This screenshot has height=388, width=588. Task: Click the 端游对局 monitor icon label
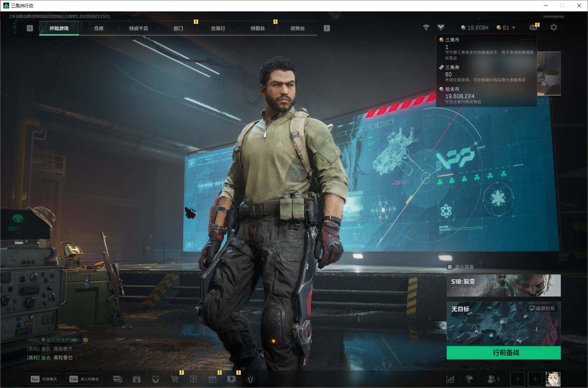tap(542, 308)
